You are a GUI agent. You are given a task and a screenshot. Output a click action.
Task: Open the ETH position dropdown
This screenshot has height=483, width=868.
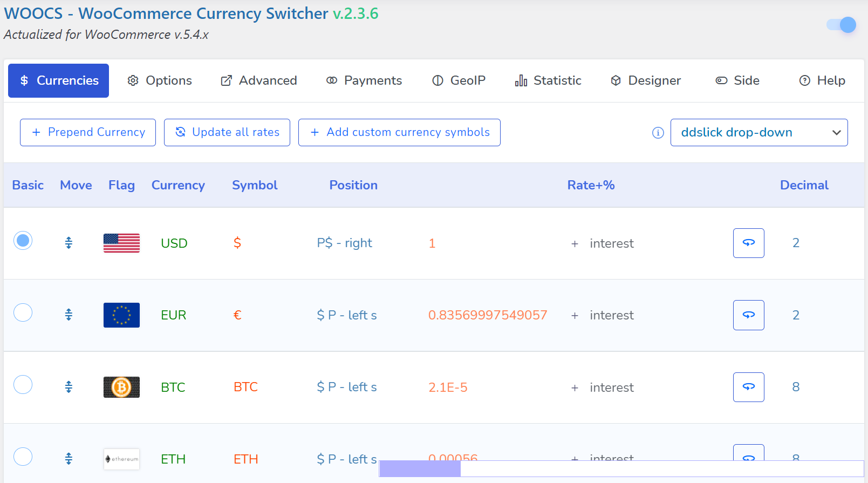pos(346,459)
